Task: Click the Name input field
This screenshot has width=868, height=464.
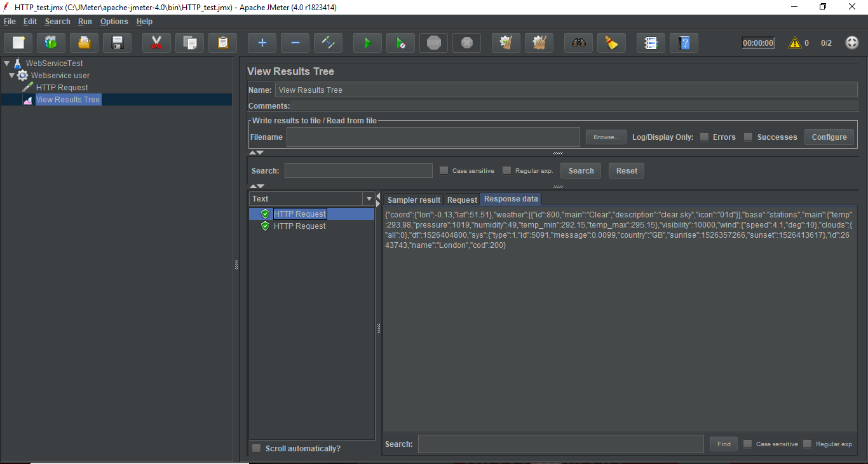Action: pyautogui.click(x=566, y=90)
